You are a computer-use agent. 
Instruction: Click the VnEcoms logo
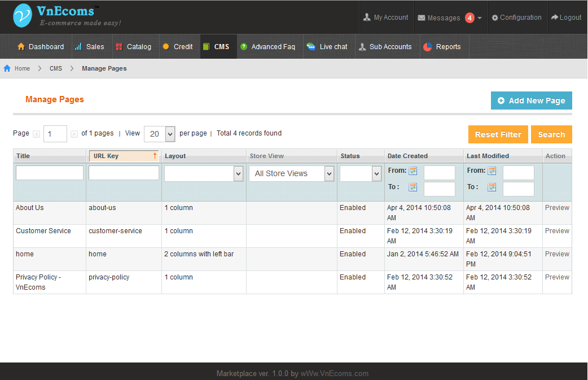(x=67, y=16)
